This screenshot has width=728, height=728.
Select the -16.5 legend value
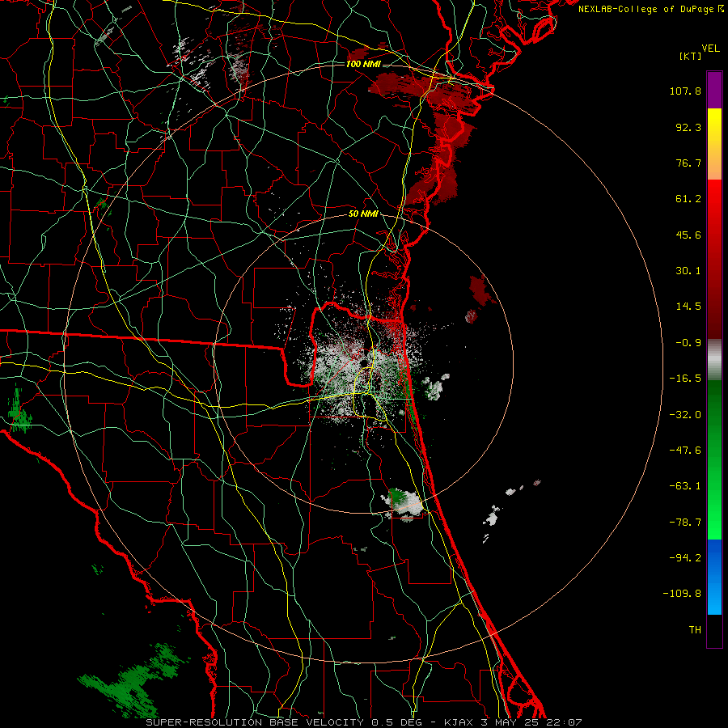point(685,379)
